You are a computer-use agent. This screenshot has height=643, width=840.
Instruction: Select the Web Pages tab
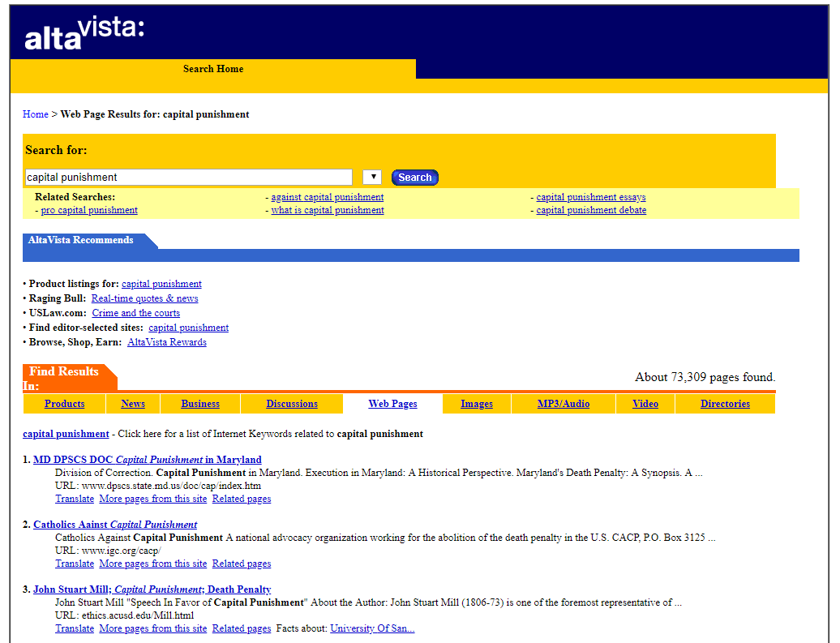tap(392, 404)
